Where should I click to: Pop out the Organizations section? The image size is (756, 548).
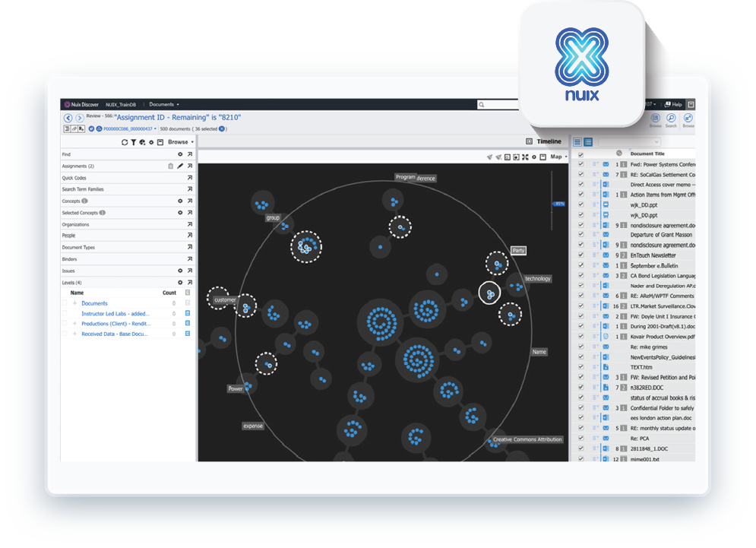pos(190,224)
